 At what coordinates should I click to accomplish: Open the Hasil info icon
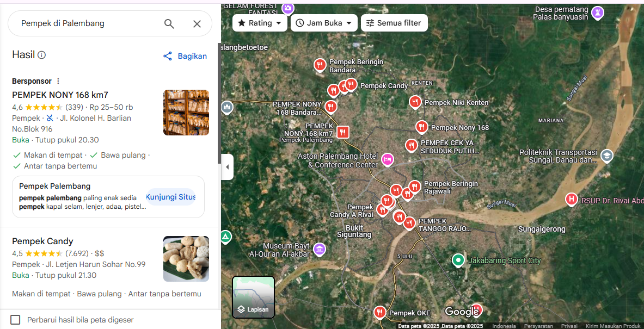(41, 55)
